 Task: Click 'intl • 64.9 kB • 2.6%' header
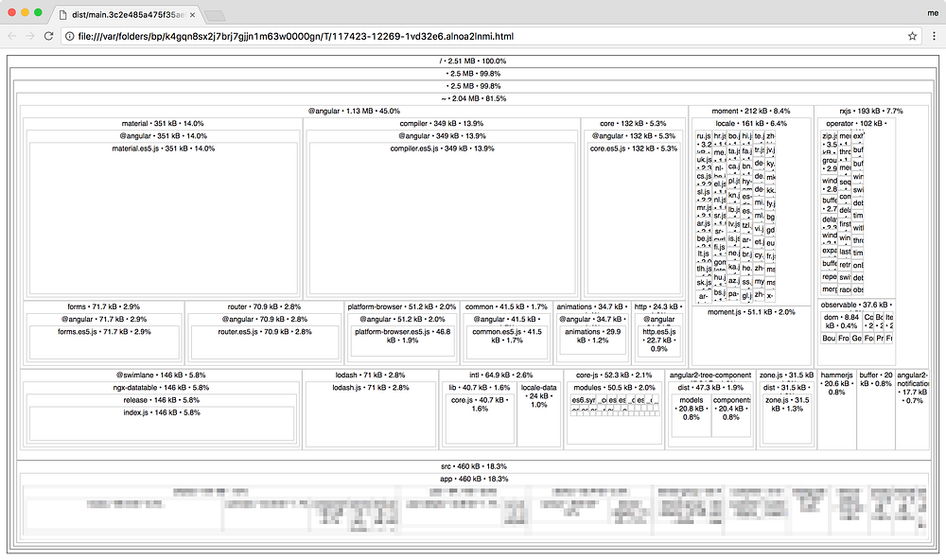(x=500, y=375)
